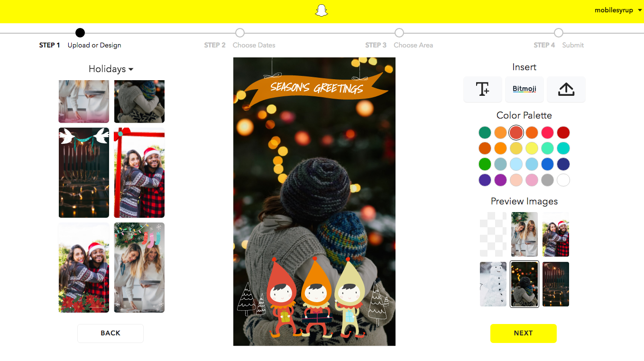Select the transparent checkerboard preview image
The height and width of the screenshot is (361, 644).
(x=493, y=234)
